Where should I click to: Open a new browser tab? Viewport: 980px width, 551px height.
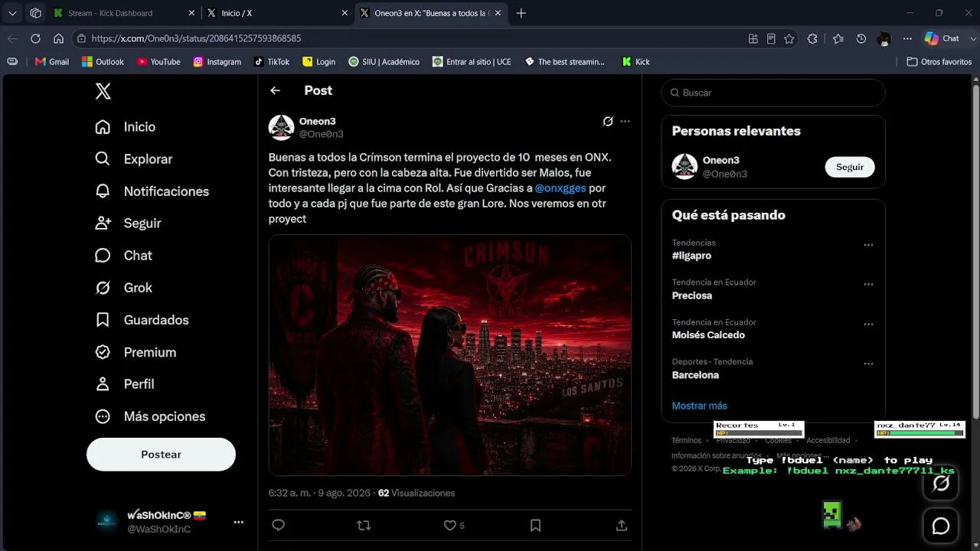[521, 13]
